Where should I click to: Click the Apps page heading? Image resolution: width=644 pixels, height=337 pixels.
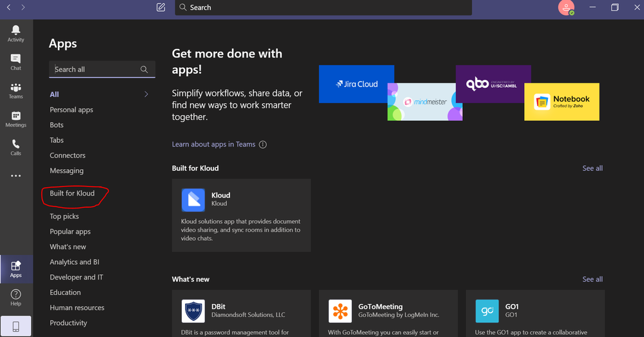tap(63, 44)
